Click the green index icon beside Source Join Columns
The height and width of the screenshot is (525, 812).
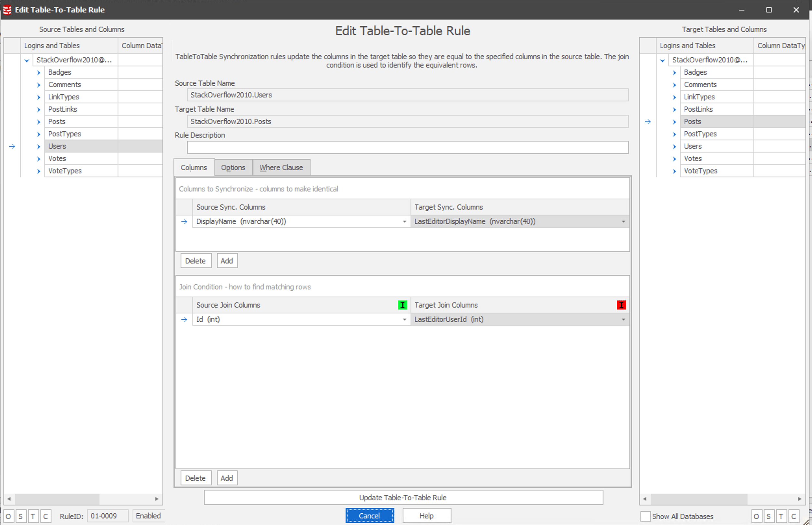click(402, 305)
